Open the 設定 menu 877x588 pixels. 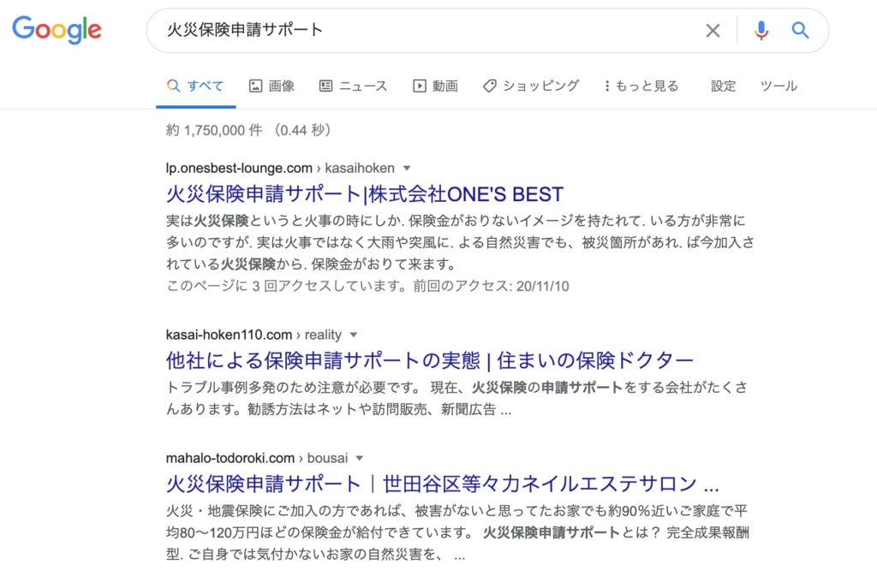click(723, 86)
